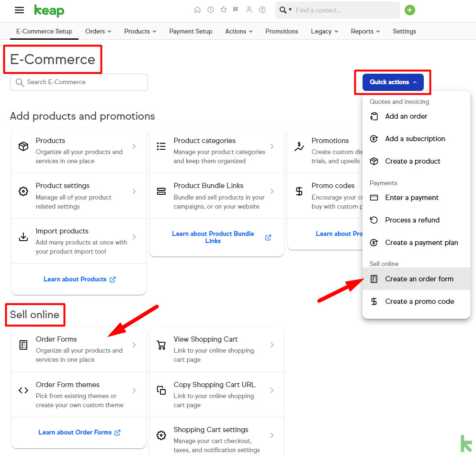Open the user profile icon
476x456 pixels.
click(249, 10)
